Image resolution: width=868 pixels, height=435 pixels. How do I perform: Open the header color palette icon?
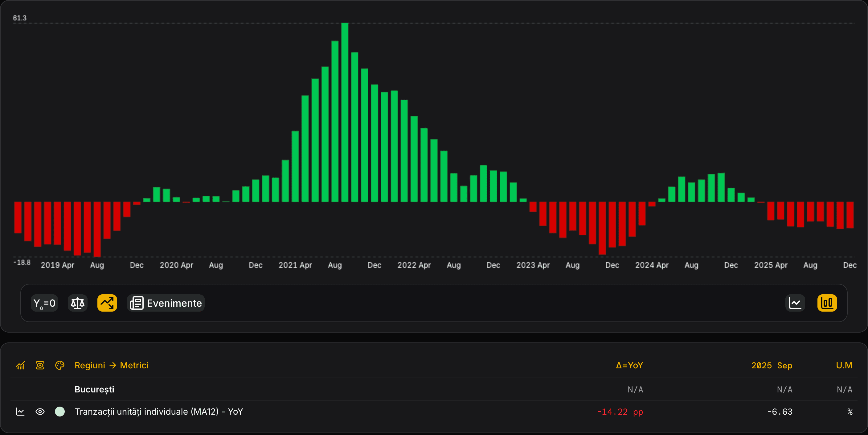(x=59, y=365)
